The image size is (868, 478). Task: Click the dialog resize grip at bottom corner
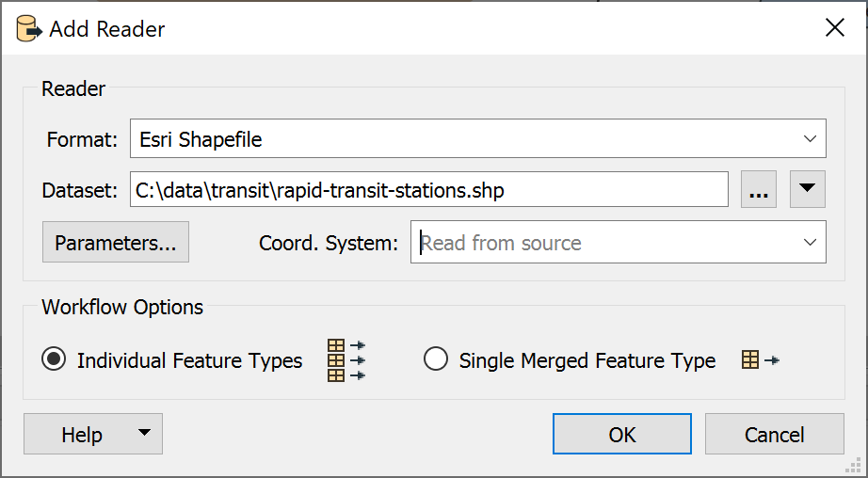(853, 464)
